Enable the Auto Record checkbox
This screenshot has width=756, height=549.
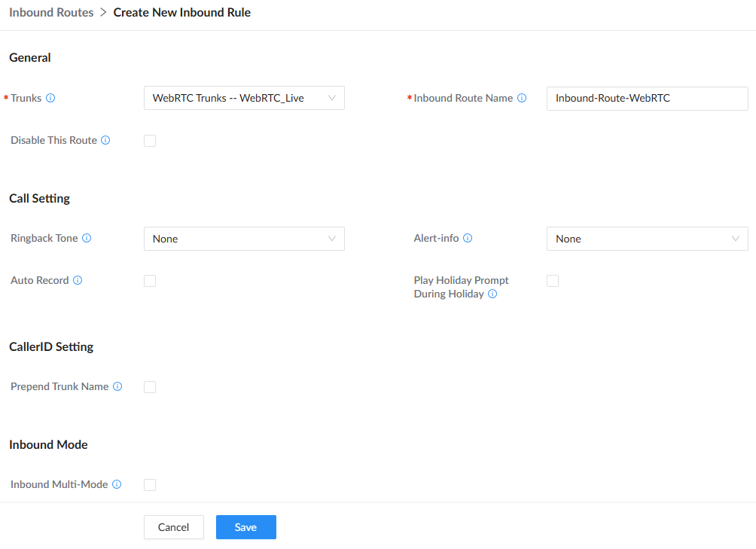[x=150, y=281]
